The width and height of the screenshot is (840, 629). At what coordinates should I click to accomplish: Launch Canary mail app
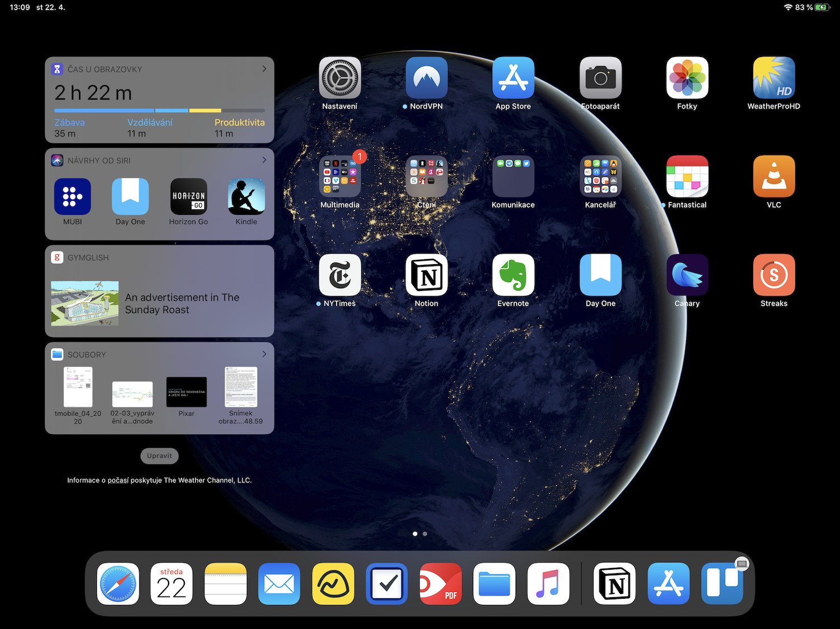(x=687, y=275)
